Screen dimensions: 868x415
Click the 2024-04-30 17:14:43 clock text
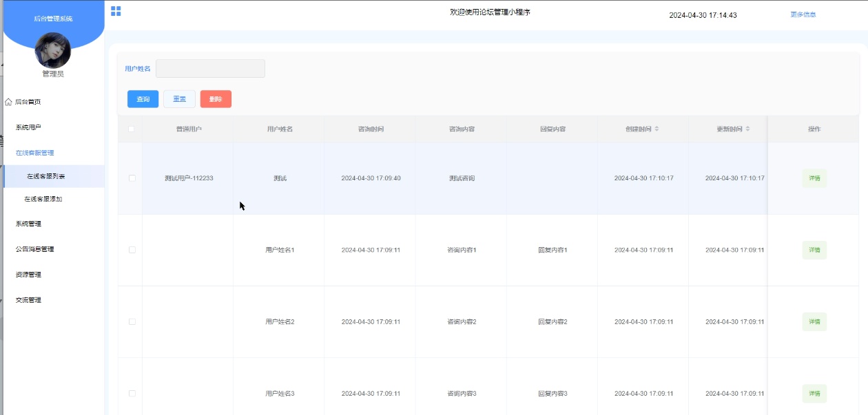point(703,15)
